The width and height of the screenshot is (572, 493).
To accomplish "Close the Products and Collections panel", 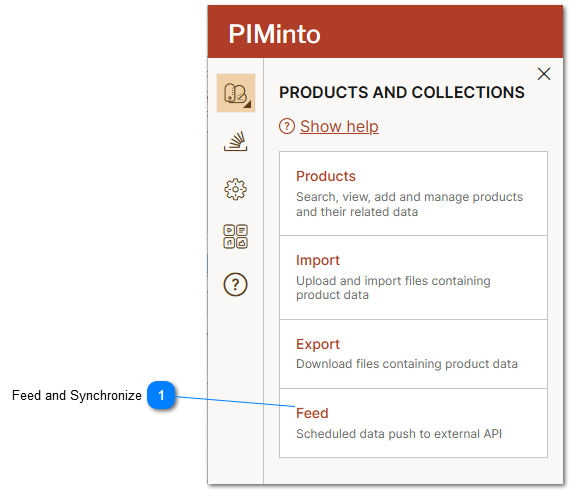I will tap(544, 74).
